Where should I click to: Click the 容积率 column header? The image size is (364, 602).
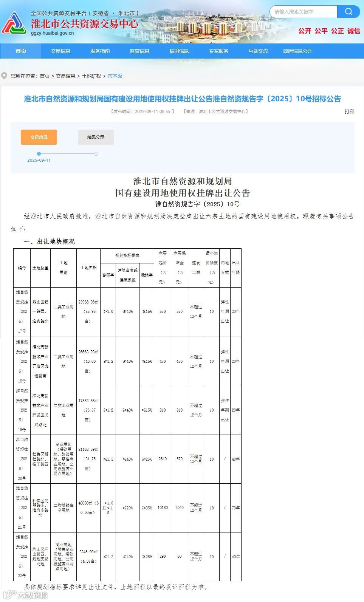[108, 275]
